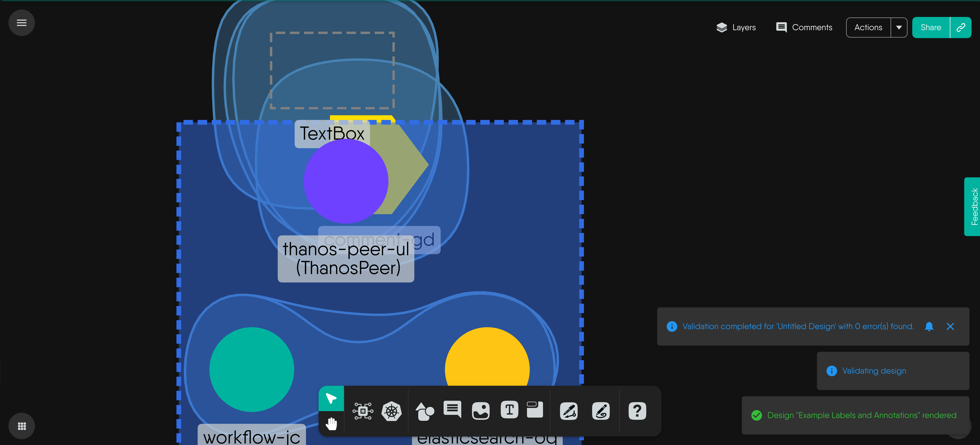The image size is (980, 445).
Task: Switch to the hand pan tool
Action: (331, 423)
